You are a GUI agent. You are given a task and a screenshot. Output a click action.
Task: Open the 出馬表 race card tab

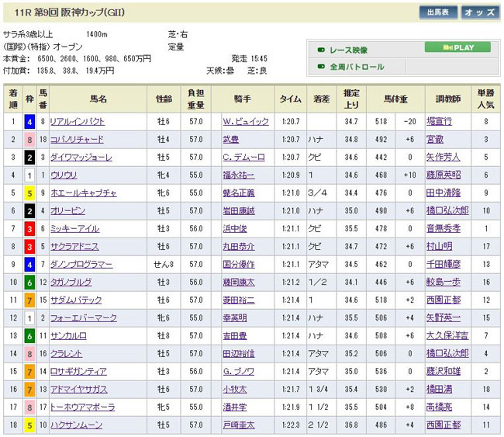pos(437,12)
